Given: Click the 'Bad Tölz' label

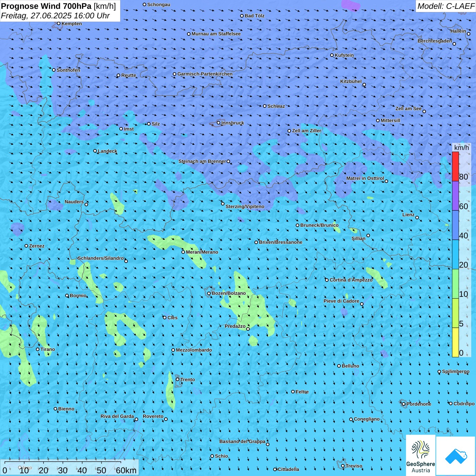Looking at the screenshot, I should pyautogui.click(x=254, y=16).
